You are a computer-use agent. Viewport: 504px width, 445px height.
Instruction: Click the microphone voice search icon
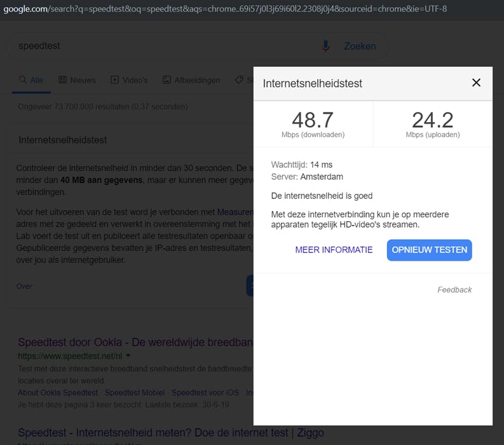coord(325,46)
